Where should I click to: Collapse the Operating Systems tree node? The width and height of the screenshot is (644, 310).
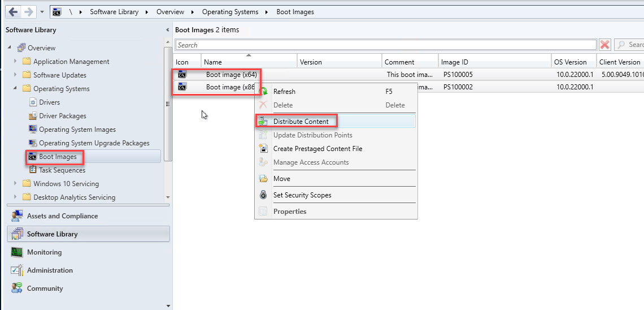point(15,88)
